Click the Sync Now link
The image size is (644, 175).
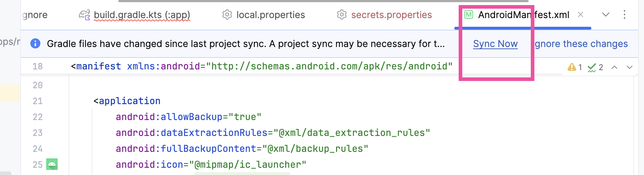[495, 44]
